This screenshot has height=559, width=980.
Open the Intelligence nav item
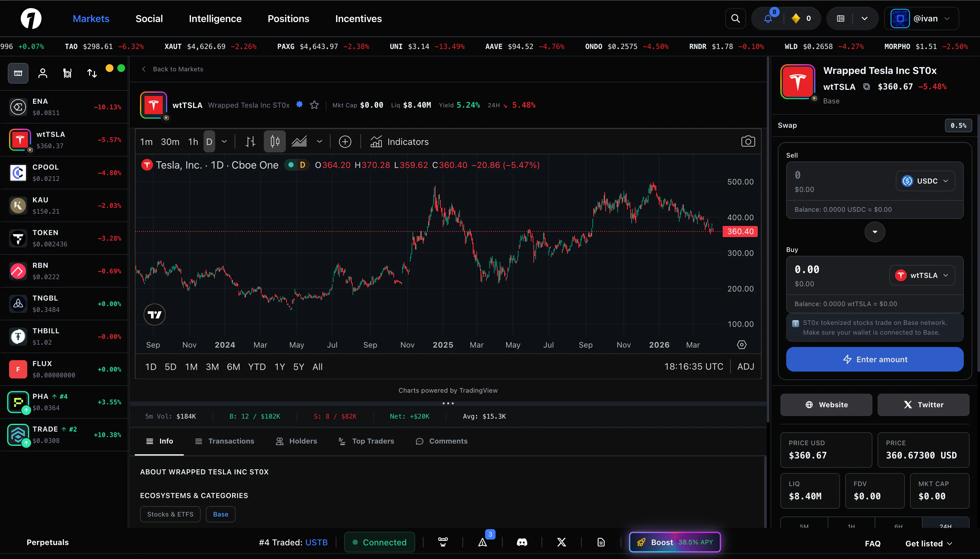(x=215, y=18)
